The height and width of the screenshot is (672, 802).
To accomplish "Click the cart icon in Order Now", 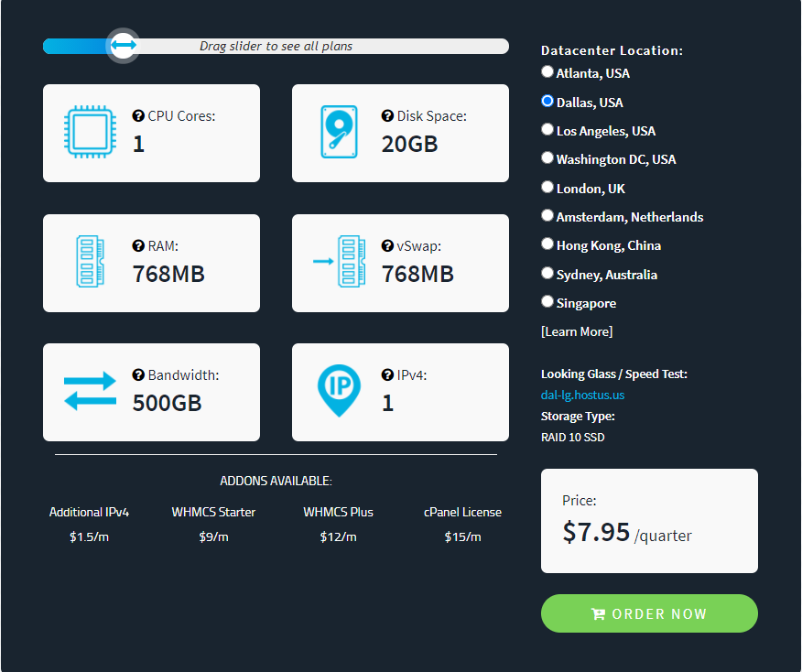I will point(598,613).
